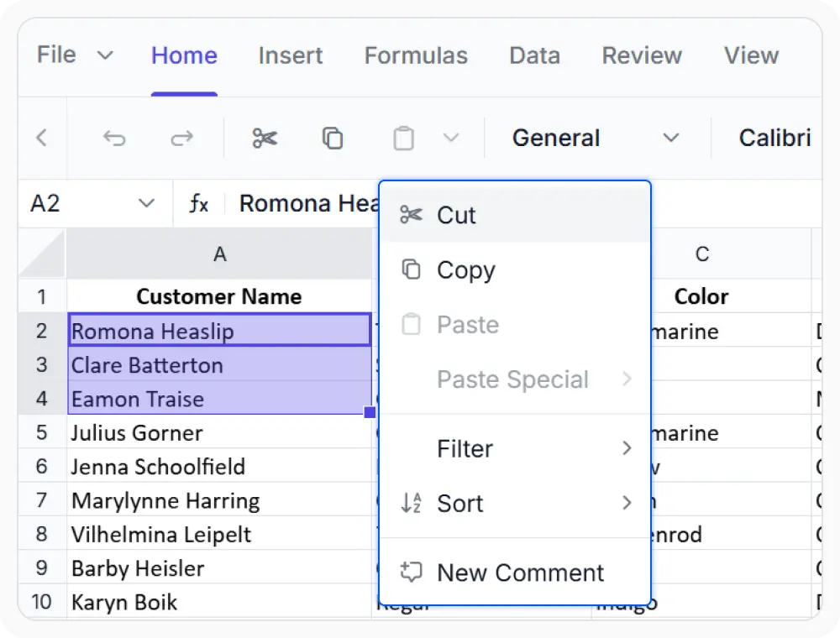This screenshot has height=638, width=840.
Task: Open the File menu dropdown
Action: pyautogui.click(x=75, y=55)
